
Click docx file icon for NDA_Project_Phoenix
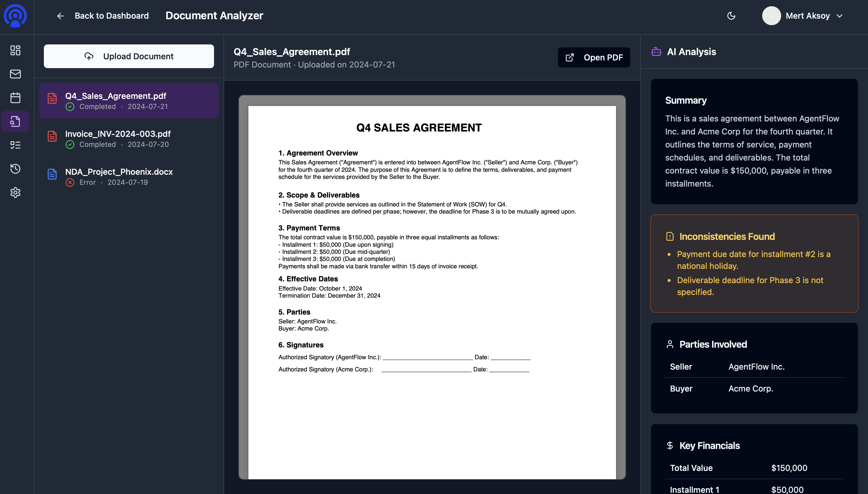click(x=52, y=174)
